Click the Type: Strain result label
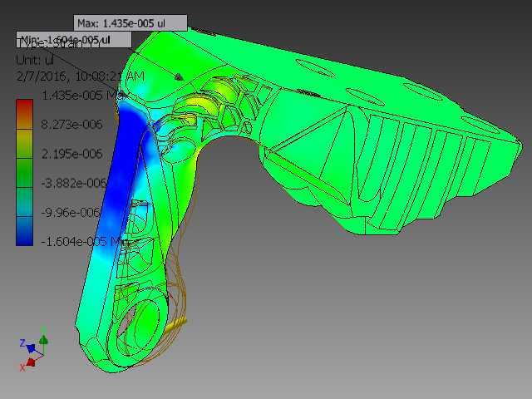 (x=57, y=44)
